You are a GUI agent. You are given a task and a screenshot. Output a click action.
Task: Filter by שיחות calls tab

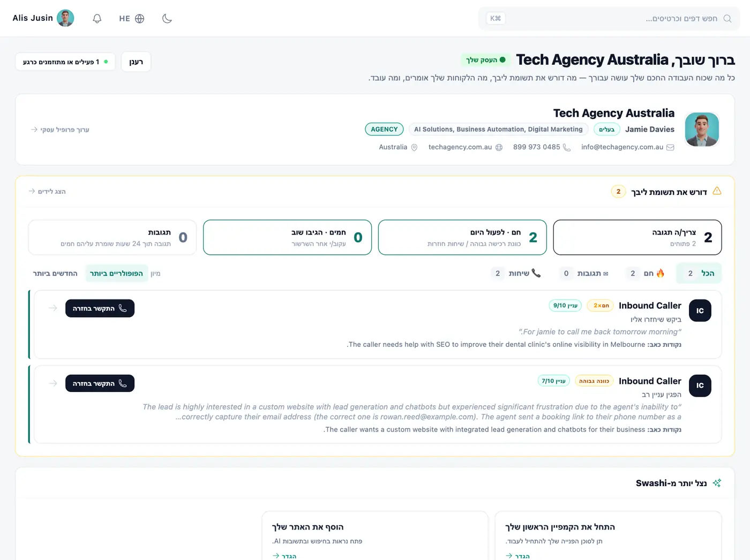click(516, 273)
